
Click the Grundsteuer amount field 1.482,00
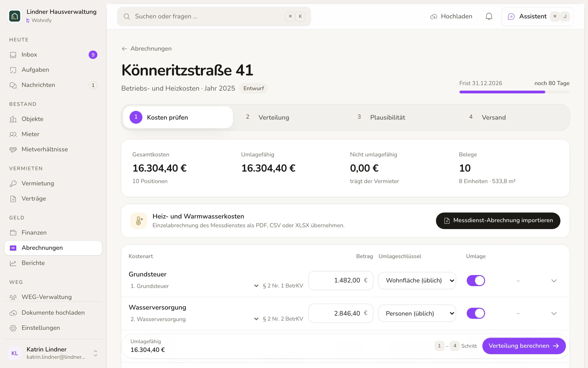tap(341, 280)
